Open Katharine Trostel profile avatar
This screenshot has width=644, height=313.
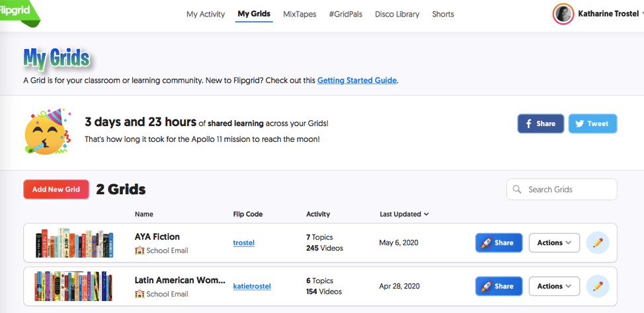pyautogui.click(x=563, y=14)
